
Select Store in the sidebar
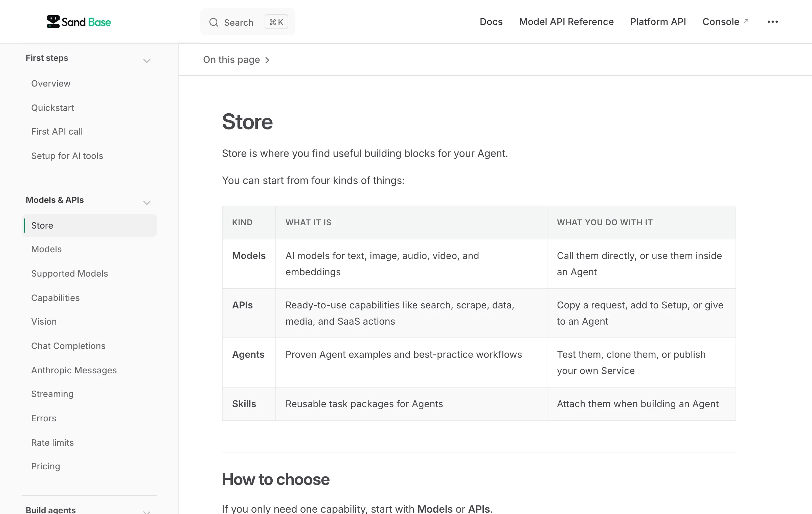(89, 225)
